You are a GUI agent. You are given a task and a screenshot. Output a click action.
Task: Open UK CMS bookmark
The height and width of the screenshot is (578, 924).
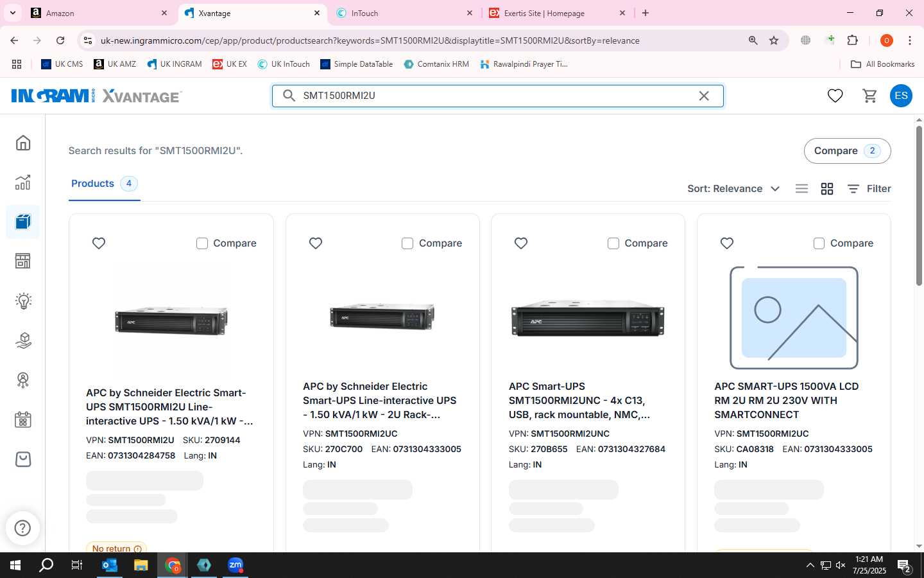62,64
